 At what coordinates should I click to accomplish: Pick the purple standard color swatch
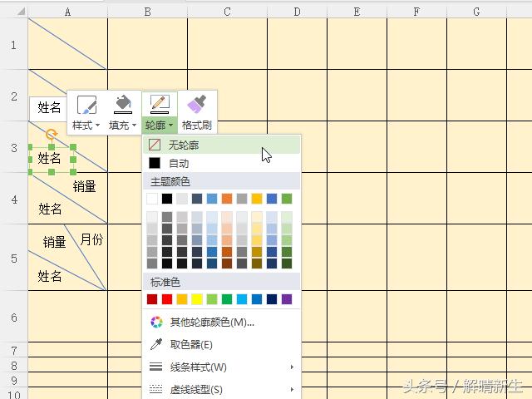[x=287, y=299]
